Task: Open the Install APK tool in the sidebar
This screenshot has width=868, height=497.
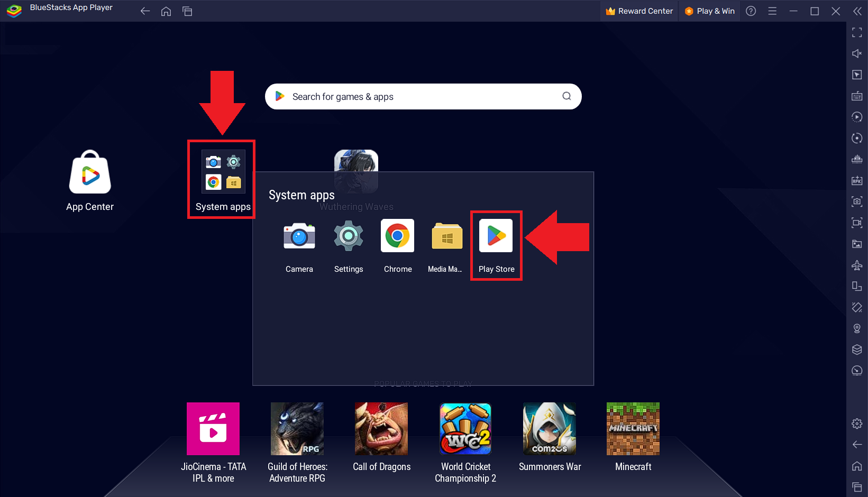Action: click(x=857, y=180)
